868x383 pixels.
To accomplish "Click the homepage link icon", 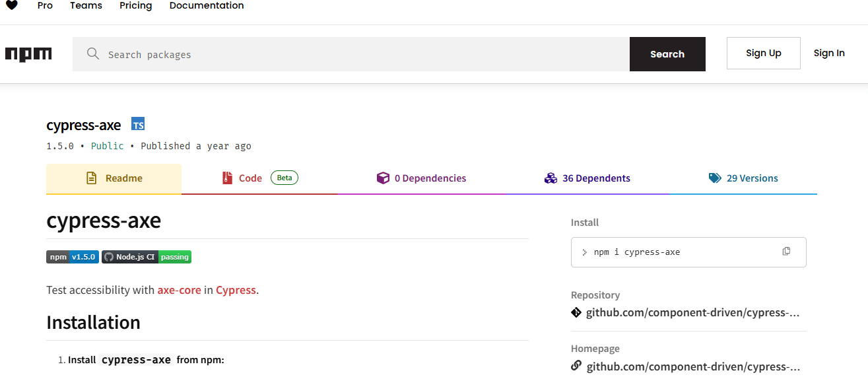I will [x=576, y=365].
